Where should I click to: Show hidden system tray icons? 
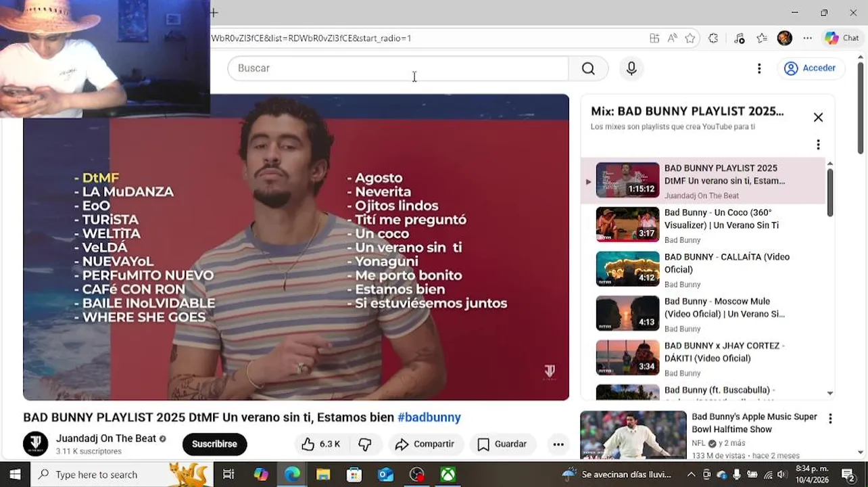click(x=691, y=474)
